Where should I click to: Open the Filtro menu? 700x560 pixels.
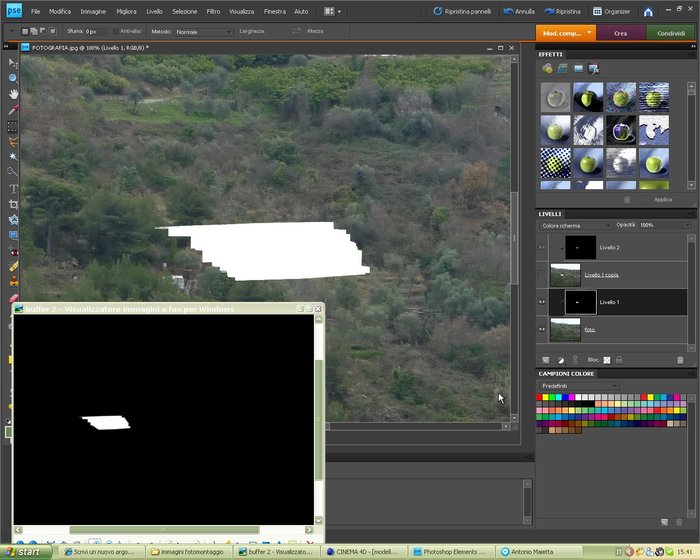213,12
